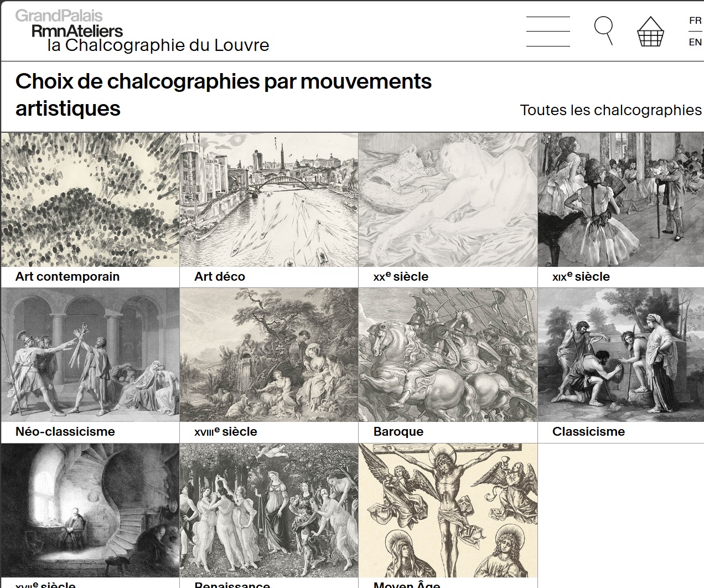Open the XIXe siècle dancers thumbnail
Image resolution: width=704 pixels, height=588 pixels.
click(x=621, y=199)
